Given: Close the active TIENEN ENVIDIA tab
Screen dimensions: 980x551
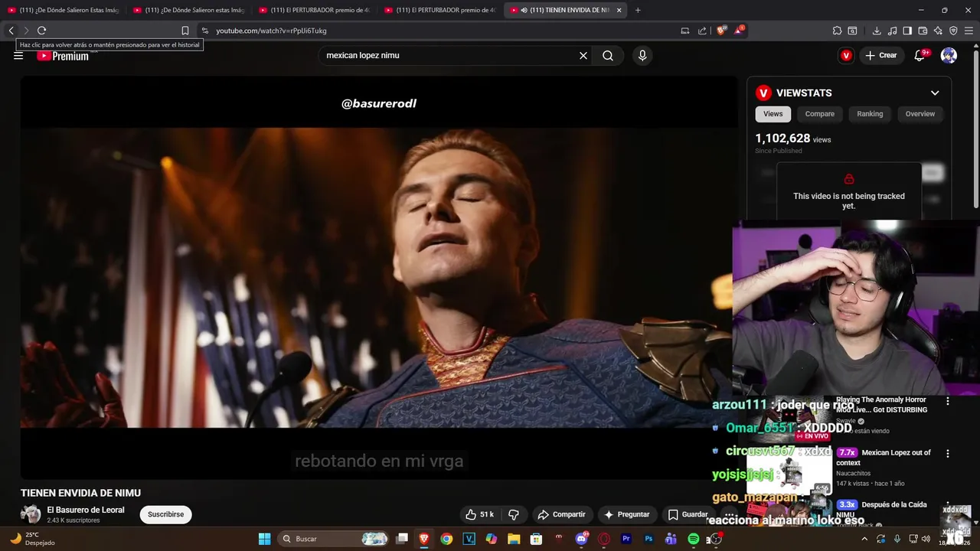Looking at the screenshot, I should (619, 10).
